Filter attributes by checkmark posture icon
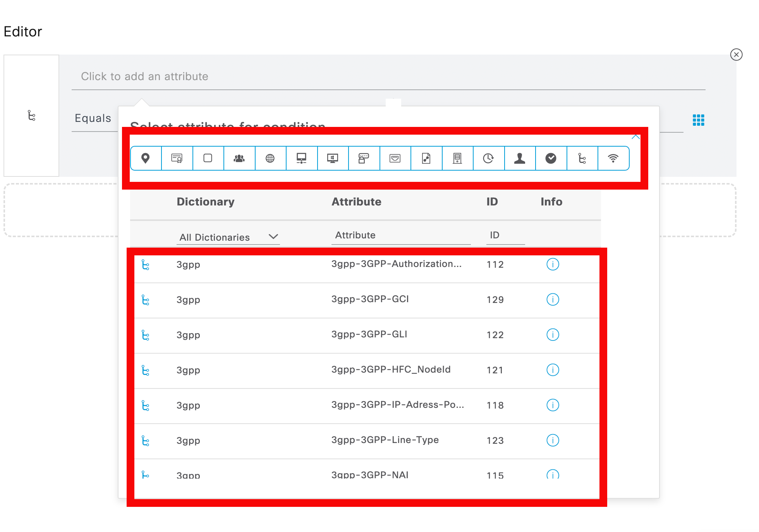759x532 pixels. [551, 158]
